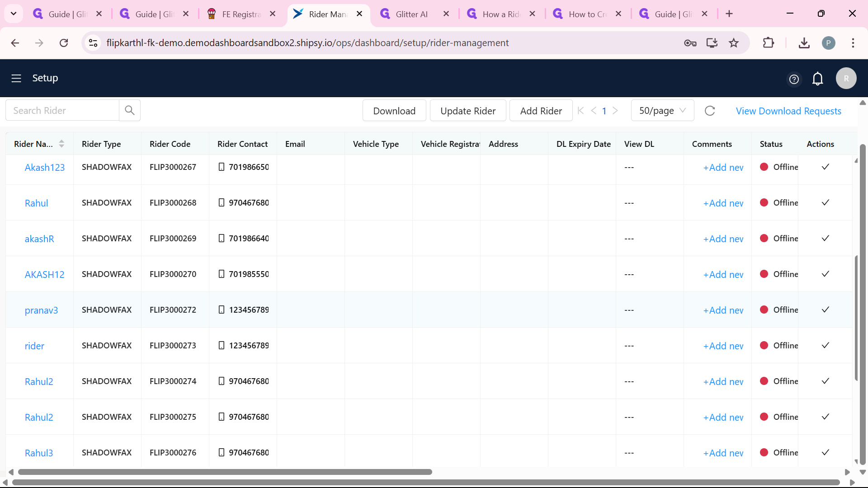
Task: Click the Search Rider input field
Action: (62, 110)
